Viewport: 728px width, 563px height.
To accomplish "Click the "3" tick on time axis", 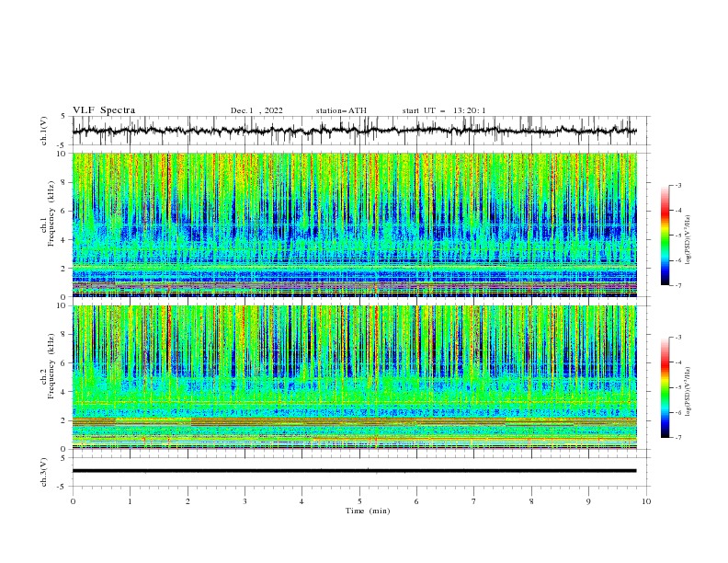I will pos(245,501).
